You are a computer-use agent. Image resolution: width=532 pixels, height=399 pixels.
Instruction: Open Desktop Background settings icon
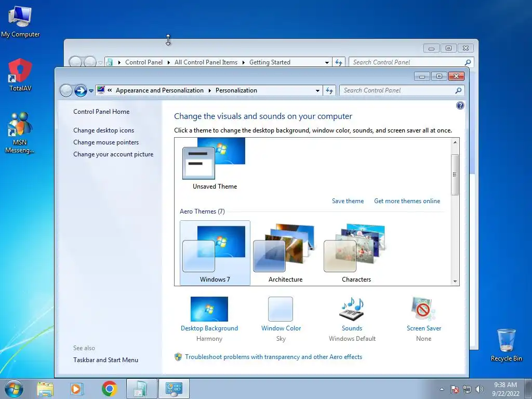209,309
